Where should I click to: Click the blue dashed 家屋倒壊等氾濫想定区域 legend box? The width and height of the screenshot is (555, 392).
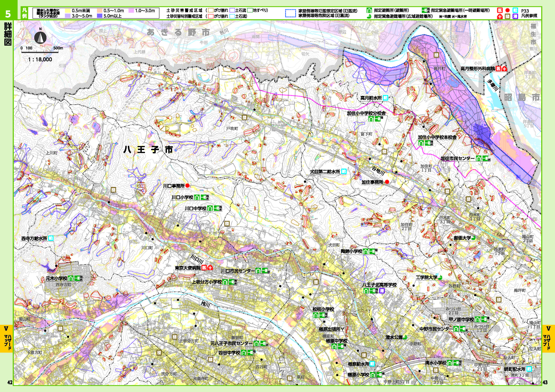[290, 13]
